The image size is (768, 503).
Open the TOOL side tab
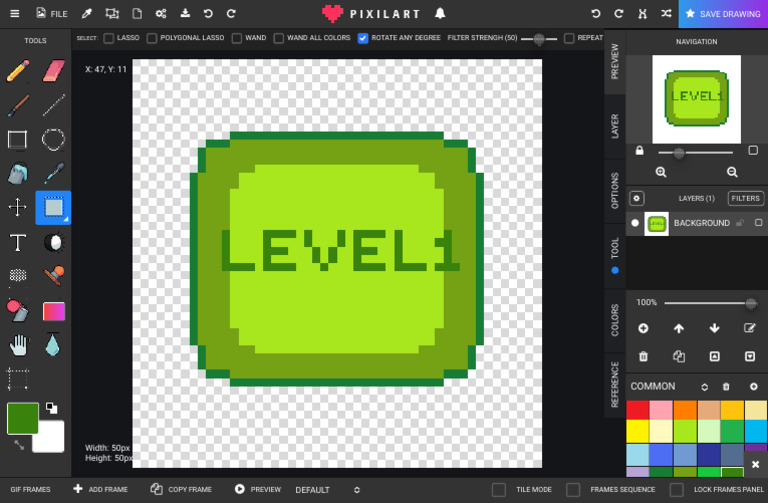pyautogui.click(x=615, y=255)
